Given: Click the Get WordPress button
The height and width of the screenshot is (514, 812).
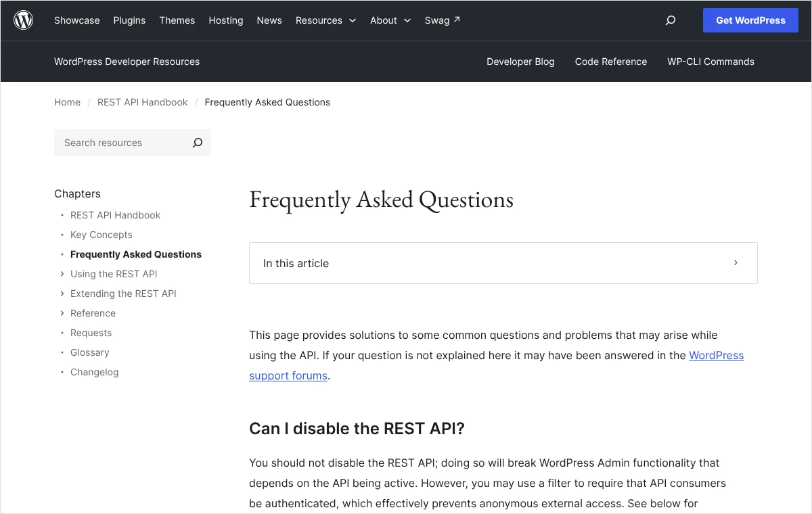Looking at the screenshot, I should (x=751, y=20).
